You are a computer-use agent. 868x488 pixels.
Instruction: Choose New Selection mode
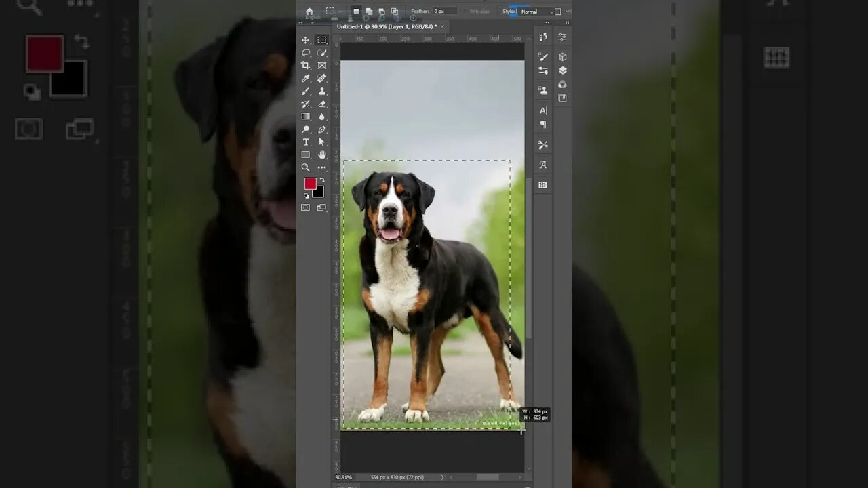pyautogui.click(x=356, y=12)
